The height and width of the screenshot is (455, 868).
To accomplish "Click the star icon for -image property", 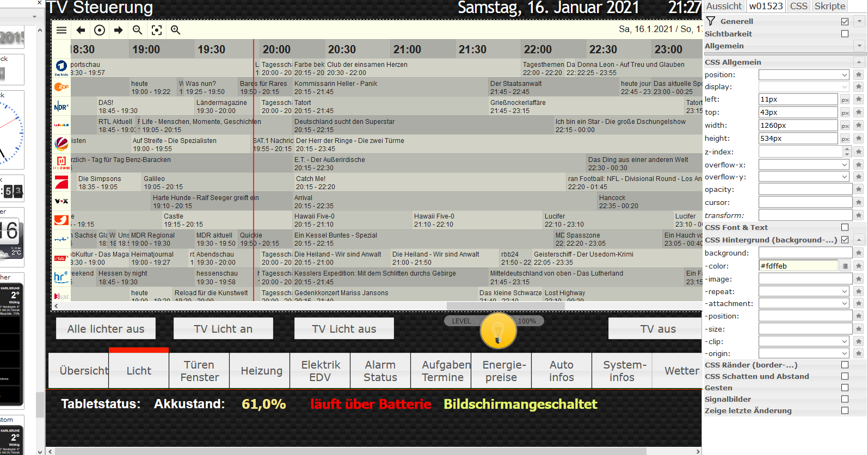I will pos(859,279).
